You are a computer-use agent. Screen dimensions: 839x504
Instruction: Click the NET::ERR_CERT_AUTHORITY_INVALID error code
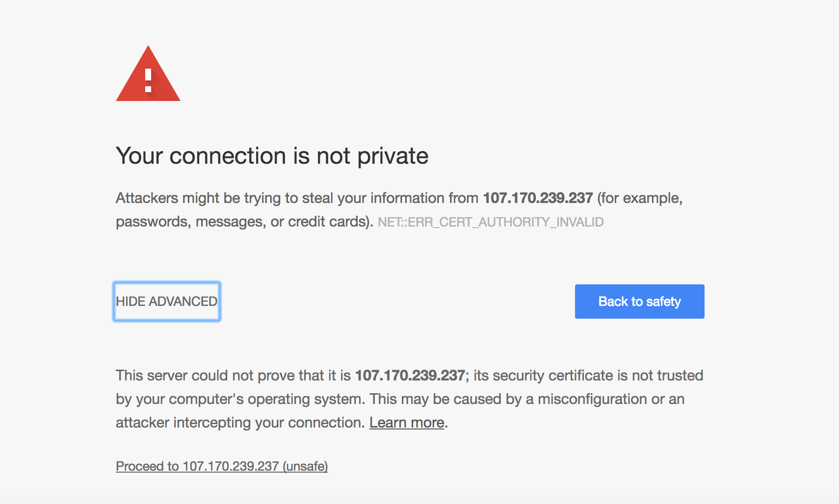click(x=491, y=222)
